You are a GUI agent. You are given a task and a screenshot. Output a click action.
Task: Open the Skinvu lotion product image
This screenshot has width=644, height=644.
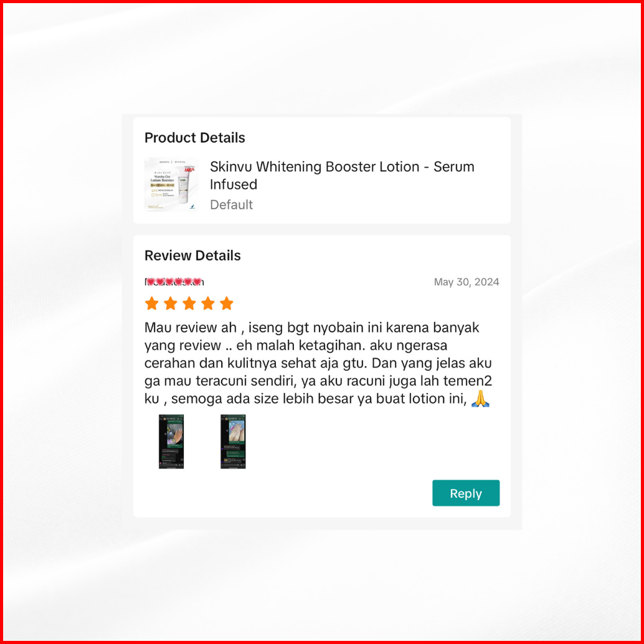click(x=171, y=184)
